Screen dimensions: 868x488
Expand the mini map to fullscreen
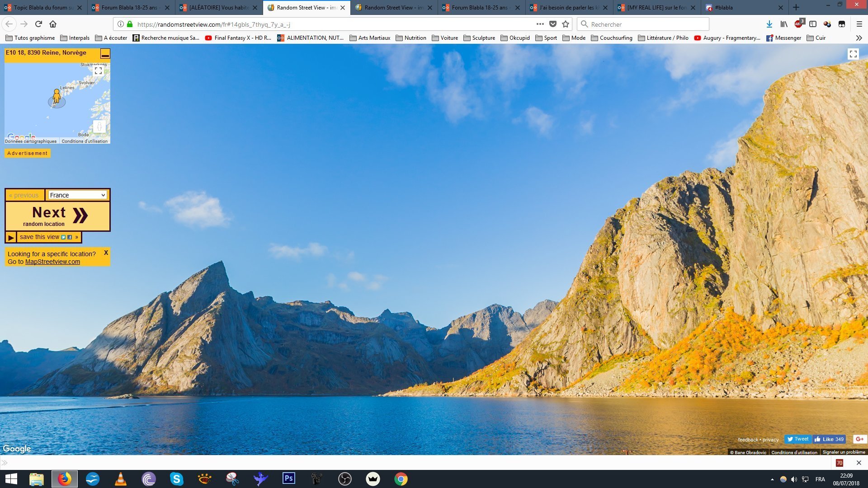98,71
